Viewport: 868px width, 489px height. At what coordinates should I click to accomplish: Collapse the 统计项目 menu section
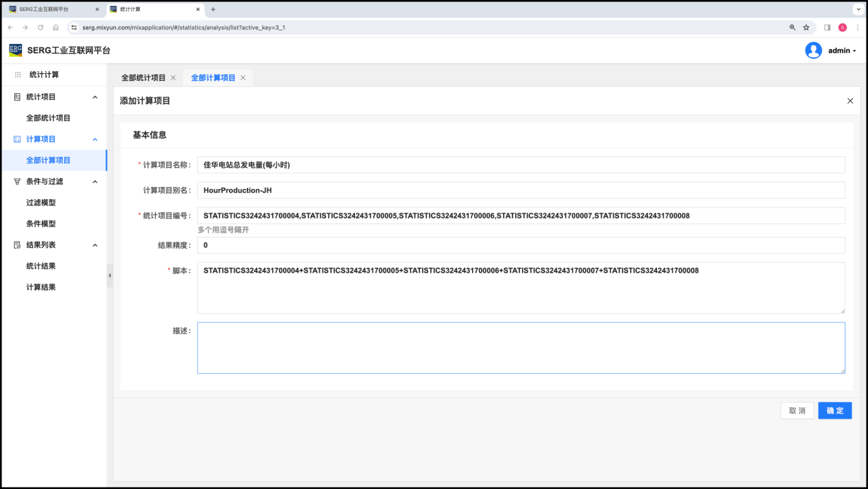(x=95, y=97)
